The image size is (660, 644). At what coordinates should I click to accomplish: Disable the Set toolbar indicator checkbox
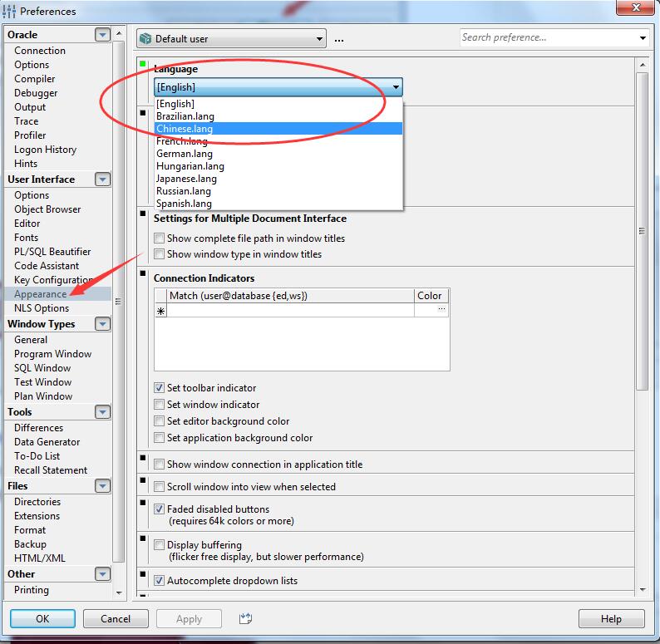click(x=160, y=388)
